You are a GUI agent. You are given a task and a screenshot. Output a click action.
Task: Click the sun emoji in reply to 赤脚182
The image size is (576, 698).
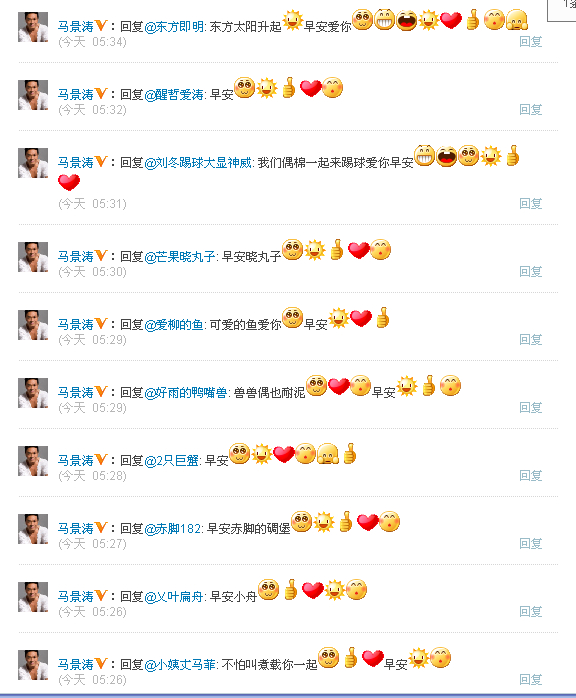pyautogui.click(x=324, y=522)
